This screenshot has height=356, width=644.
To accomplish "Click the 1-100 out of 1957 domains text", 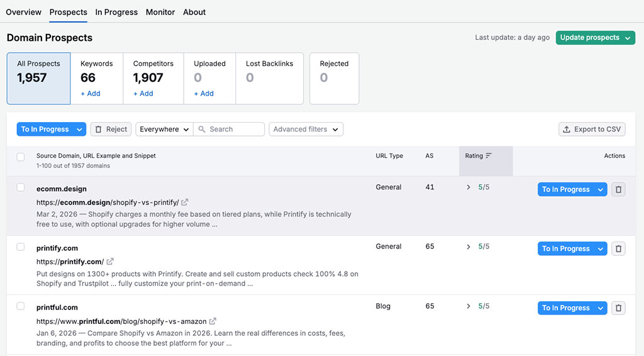I will tap(73, 166).
